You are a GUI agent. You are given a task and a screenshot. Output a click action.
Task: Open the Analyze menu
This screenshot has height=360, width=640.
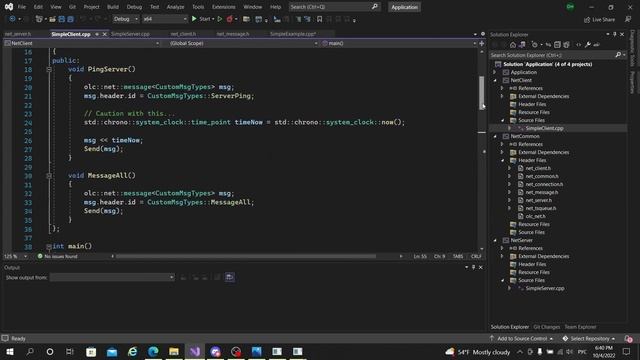(175, 7)
